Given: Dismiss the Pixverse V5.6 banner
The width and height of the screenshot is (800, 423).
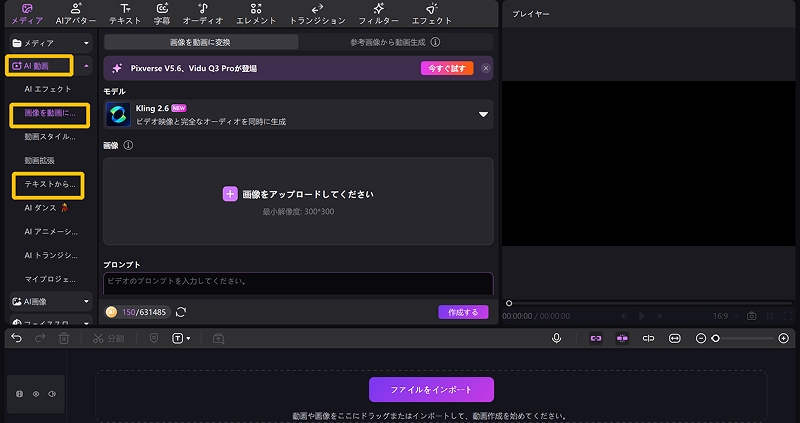Looking at the screenshot, I should point(486,68).
